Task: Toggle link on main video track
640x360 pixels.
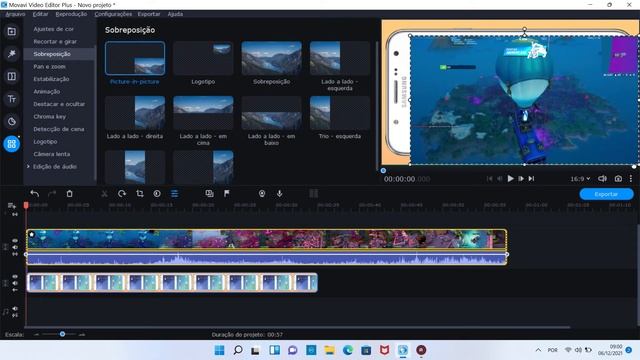Action: point(15,254)
